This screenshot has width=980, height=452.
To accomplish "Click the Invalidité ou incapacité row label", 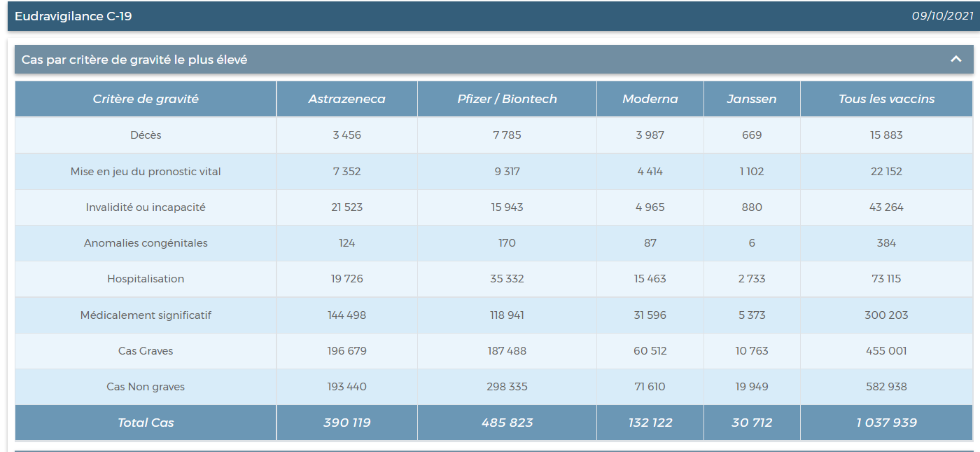I will click(146, 207).
